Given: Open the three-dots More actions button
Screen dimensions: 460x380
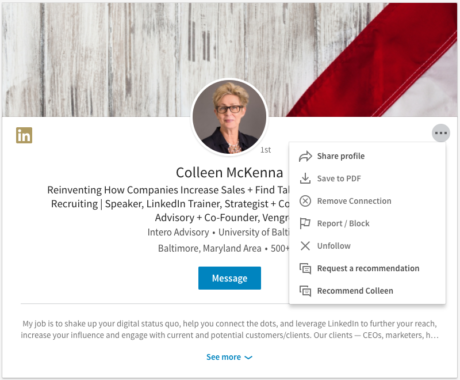Looking at the screenshot, I should pyautogui.click(x=441, y=133).
